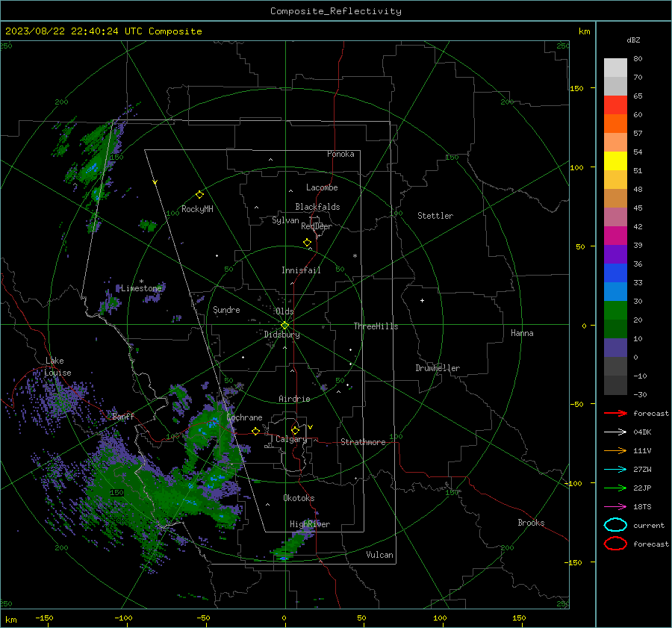Click the Ponoka city label
Viewport: 672px width, 628px height.
coord(340,155)
